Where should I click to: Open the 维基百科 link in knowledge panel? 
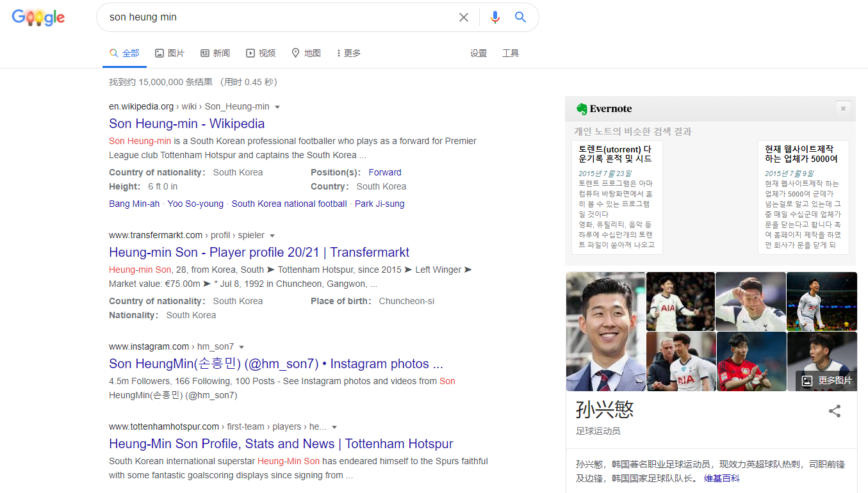721,478
